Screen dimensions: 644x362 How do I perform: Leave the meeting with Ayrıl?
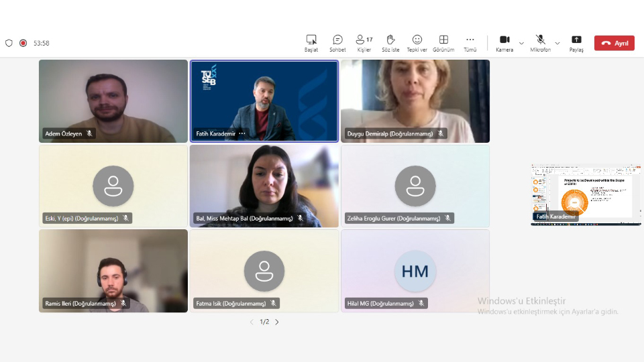point(614,43)
